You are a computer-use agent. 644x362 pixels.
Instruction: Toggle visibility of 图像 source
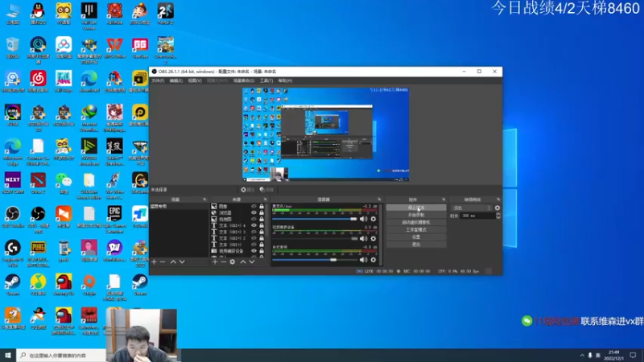tap(254, 207)
